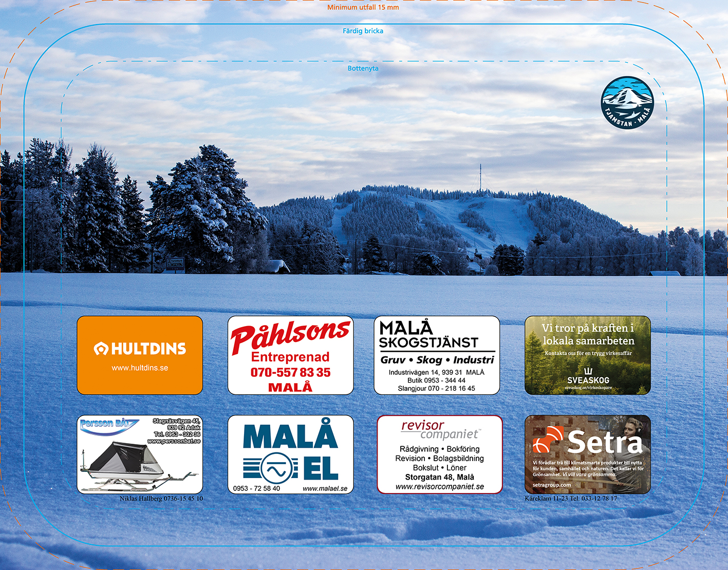Select phone number 070-557 83 35
The width and height of the screenshot is (728, 570).
(290, 372)
